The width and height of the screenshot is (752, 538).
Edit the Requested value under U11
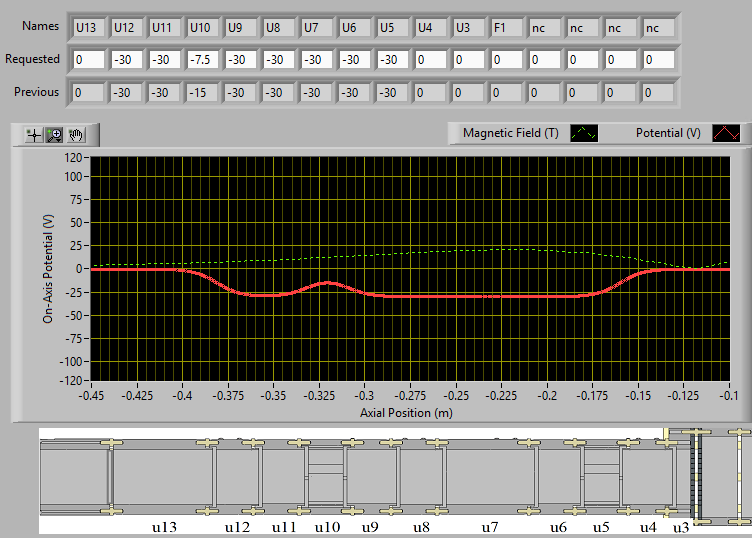[164, 60]
